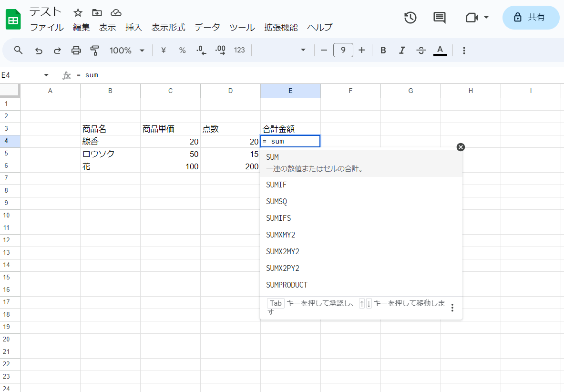Open the データ menu
The width and height of the screenshot is (564, 392).
click(207, 27)
